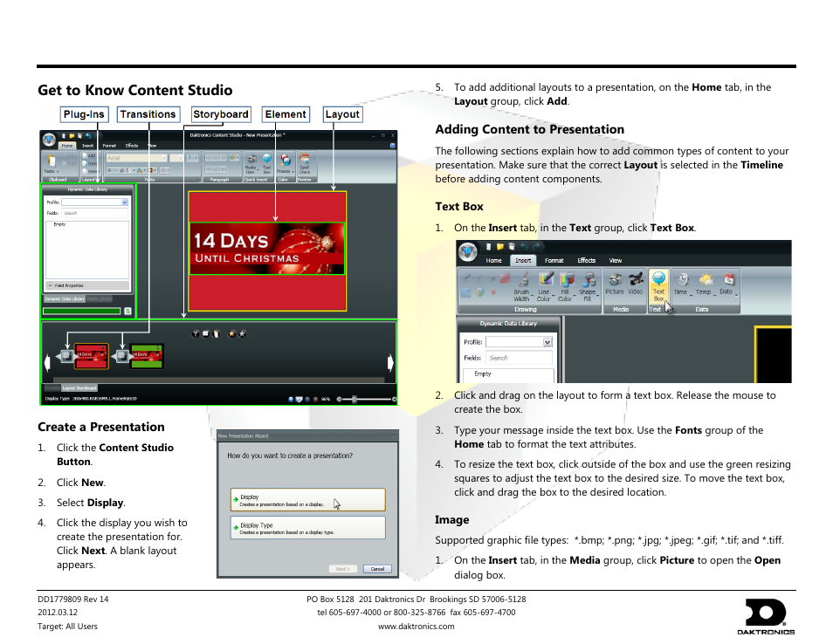Image resolution: width=833 pixels, height=644 pixels.
Task: Select first red 14 Days storyboard thumbnail
Action: 92,356
